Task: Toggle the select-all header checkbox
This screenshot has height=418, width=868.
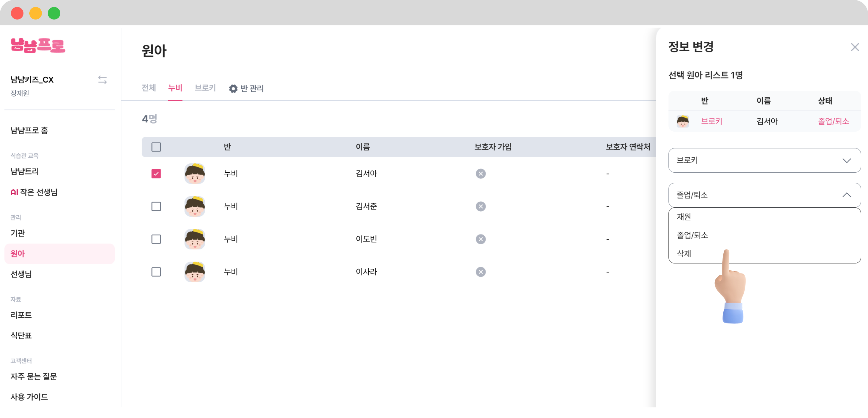Action: tap(156, 147)
